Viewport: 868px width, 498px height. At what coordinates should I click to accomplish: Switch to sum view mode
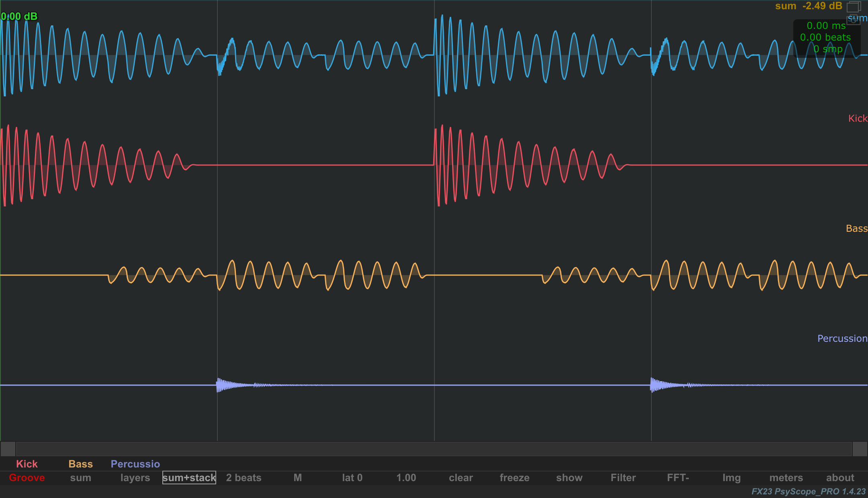pyautogui.click(x=81, y=478)
